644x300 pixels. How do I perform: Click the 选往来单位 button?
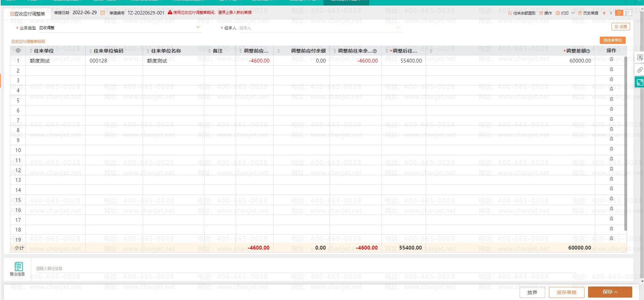613,40
